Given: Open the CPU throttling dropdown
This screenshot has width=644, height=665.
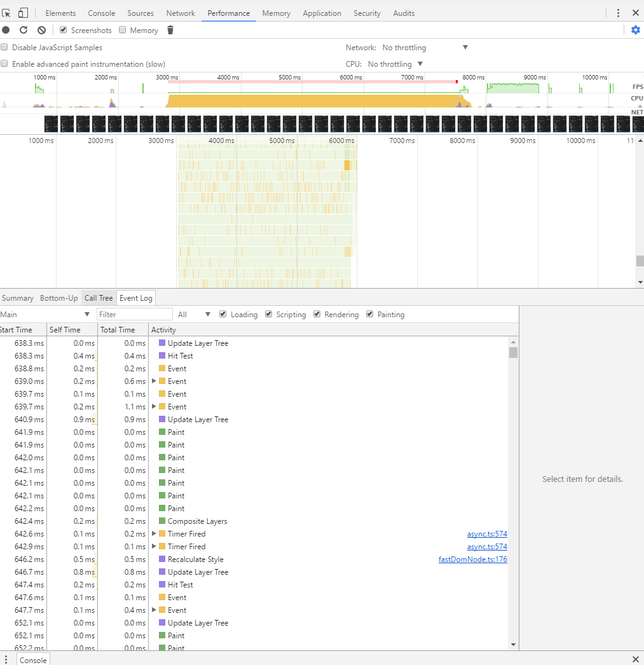Looking at the screenshot, I should [x=395, y=64].
